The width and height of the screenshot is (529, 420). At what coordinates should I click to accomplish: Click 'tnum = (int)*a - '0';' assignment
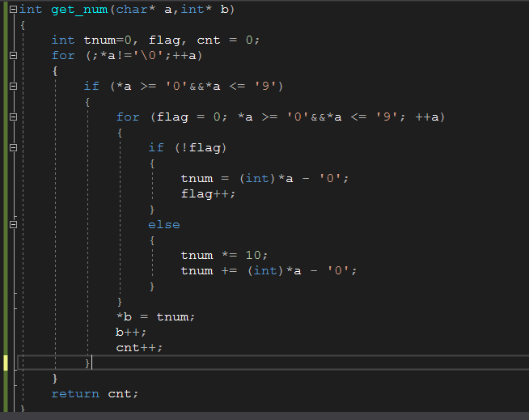coord(264,179)
